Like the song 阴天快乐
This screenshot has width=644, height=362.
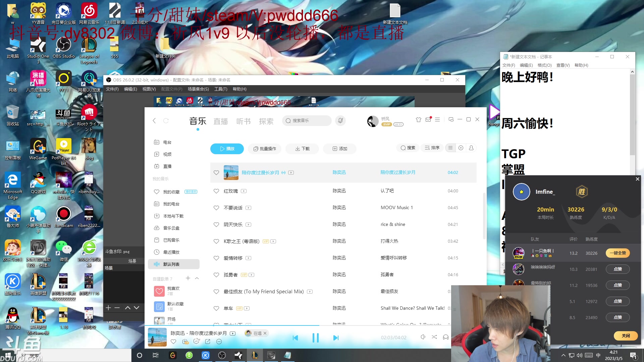tap(216, 225)
